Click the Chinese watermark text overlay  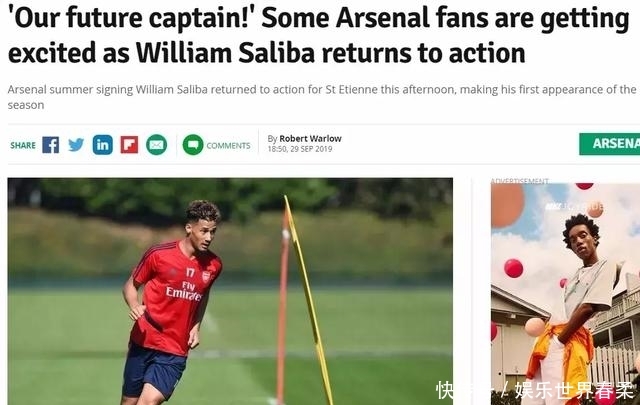536,391
